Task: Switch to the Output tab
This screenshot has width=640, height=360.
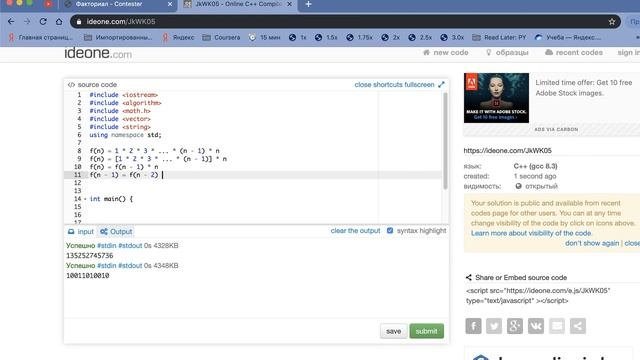Action: (x=116, y=232)
